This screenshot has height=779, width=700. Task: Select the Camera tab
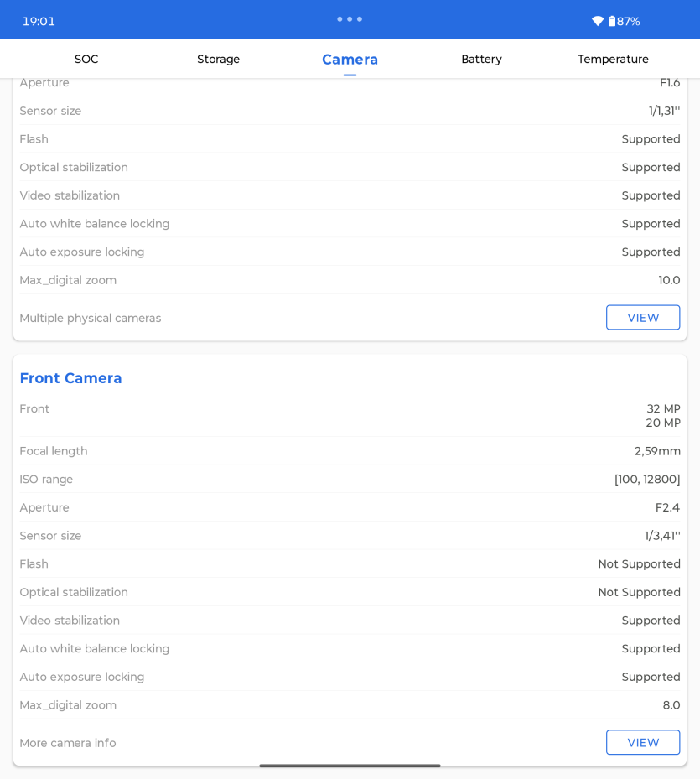point(350,60)
